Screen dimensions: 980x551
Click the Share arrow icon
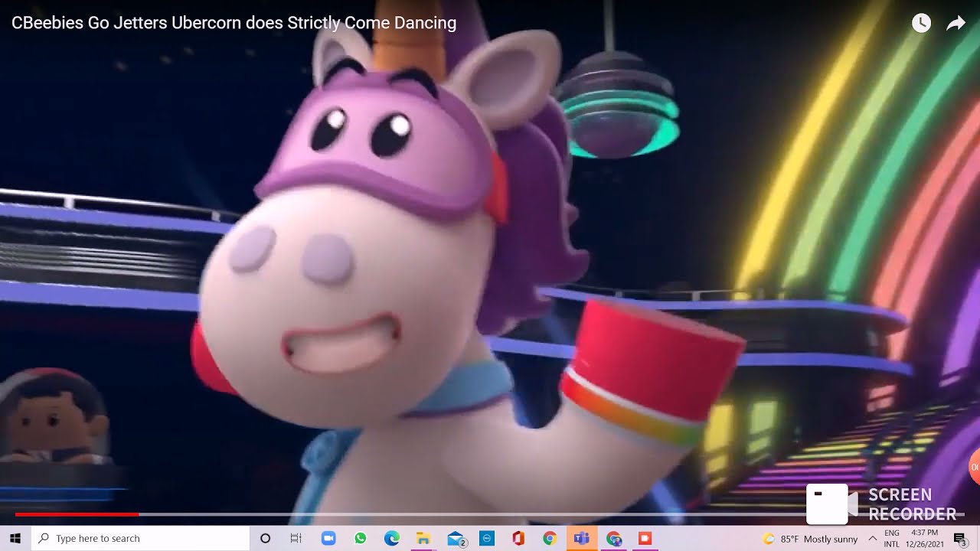pyautogui.click(x=955, y=23)
